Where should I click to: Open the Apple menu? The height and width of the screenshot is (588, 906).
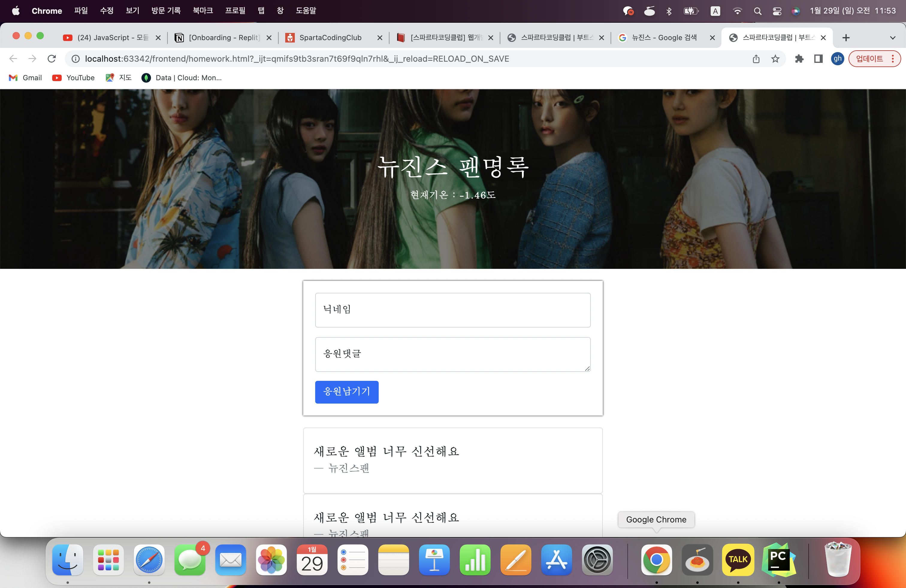coord(16,11)
